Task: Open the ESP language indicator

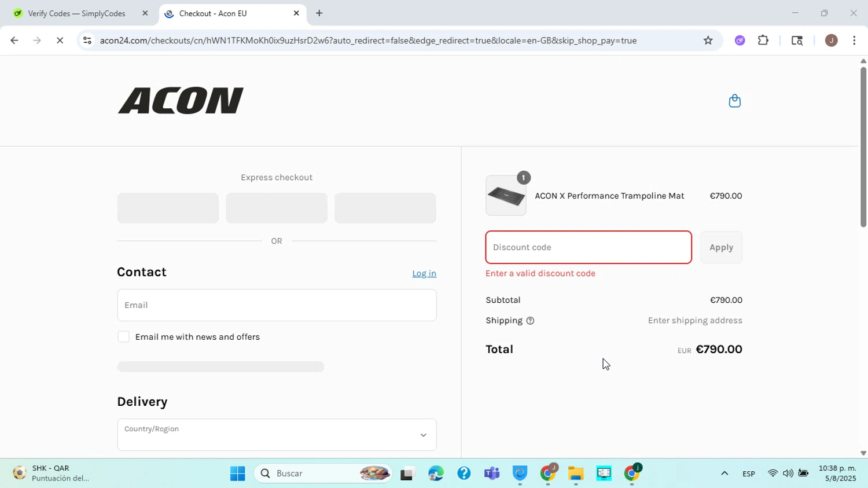Action: (x=748, y=474)
